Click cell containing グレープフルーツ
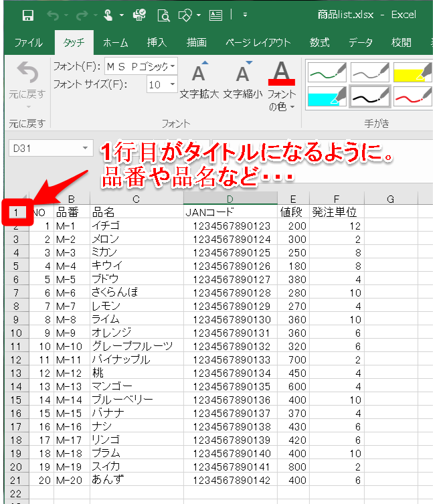Image resolution: width=433 pixels, height=504 pixels. 137,346
